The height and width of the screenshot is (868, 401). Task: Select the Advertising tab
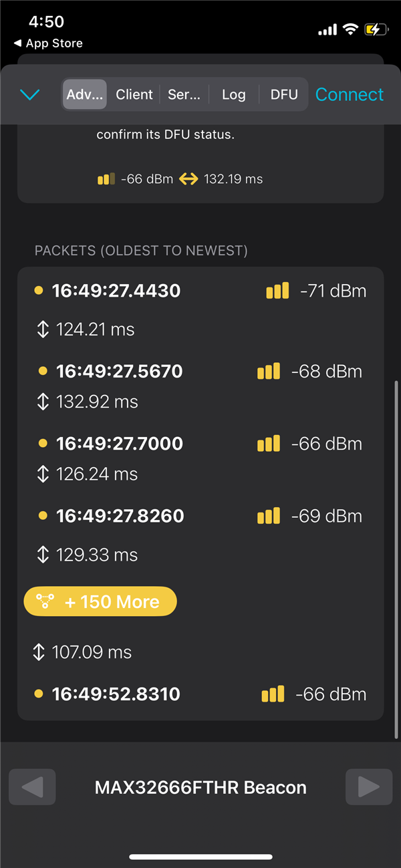85,94
